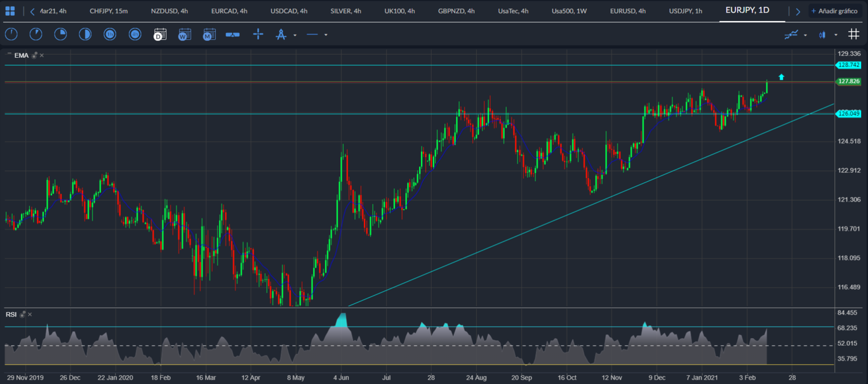Viewport: 868px width, 384px height.
Task: Open the partially hidden Mar21, 4h tab
Action: pyautogui.click(x=53, y=11)
